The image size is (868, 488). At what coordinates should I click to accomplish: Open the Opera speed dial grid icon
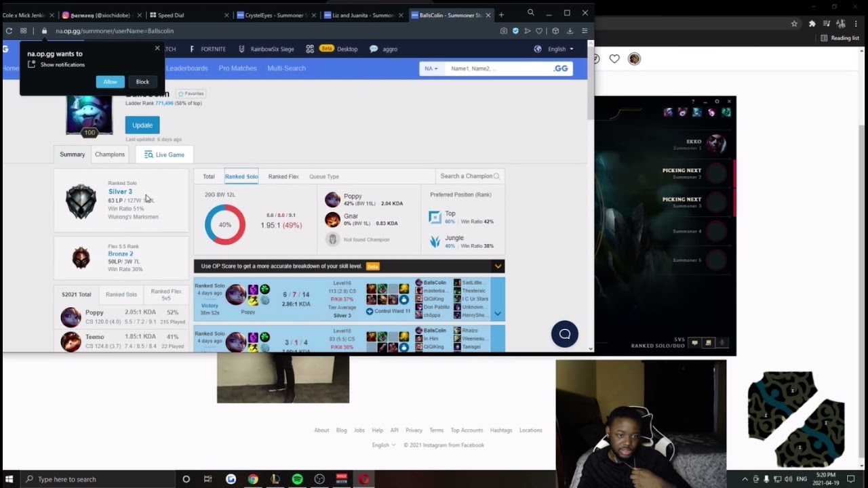(24, 30)
